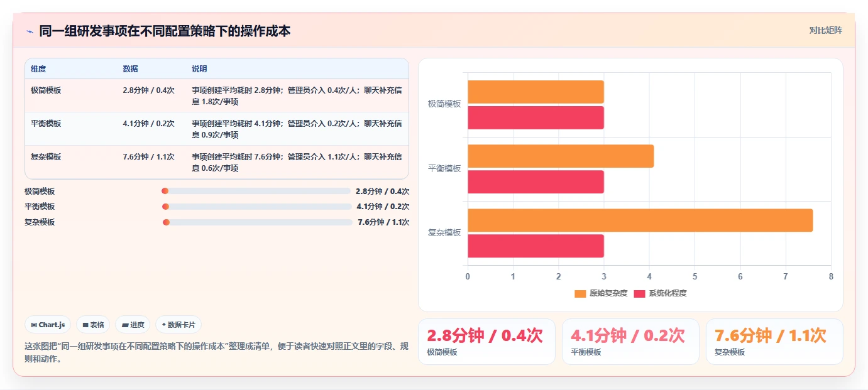
Task: Click the 2.8分钟 / 0.4次 value beside the progress bar
Action: (382, 191)
